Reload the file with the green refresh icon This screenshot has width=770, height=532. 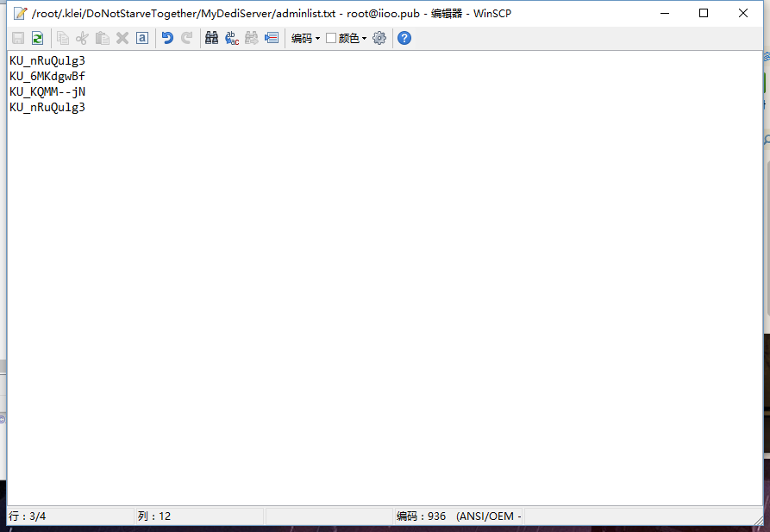[37, 38]
